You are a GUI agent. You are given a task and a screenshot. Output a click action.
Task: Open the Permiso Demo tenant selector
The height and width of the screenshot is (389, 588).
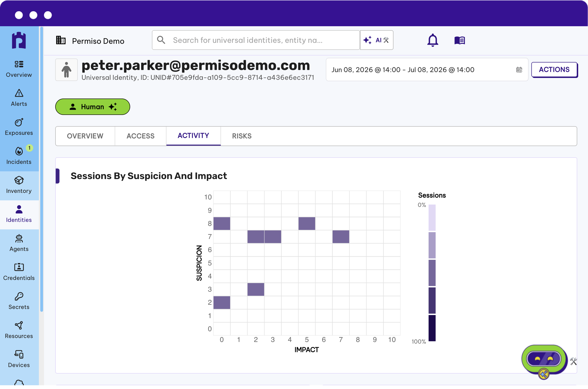(90, 41)
